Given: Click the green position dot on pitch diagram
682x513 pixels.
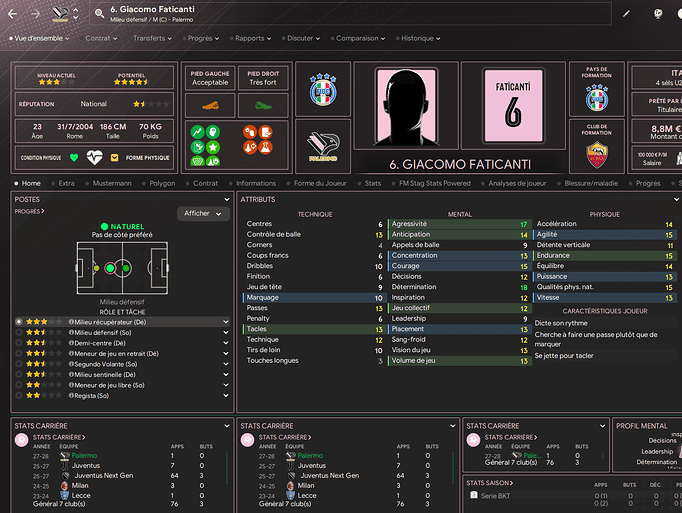Looking at the screenshot, I should point(110,268).
